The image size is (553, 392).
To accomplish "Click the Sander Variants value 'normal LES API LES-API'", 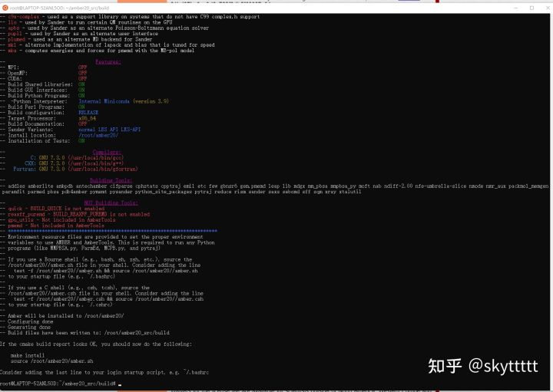I will coord(109,129).
